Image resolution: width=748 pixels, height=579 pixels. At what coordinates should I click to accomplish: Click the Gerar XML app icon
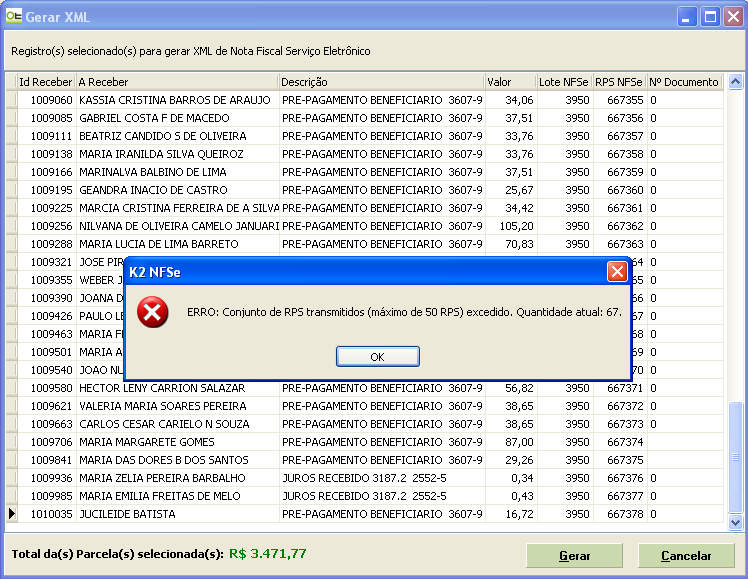[x=14, y=17]
